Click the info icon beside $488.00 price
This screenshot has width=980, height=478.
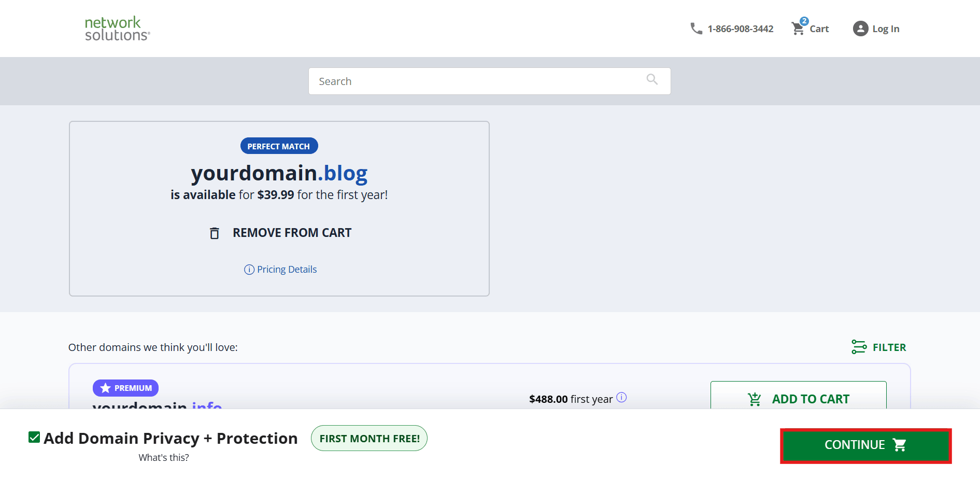[621, 397]
